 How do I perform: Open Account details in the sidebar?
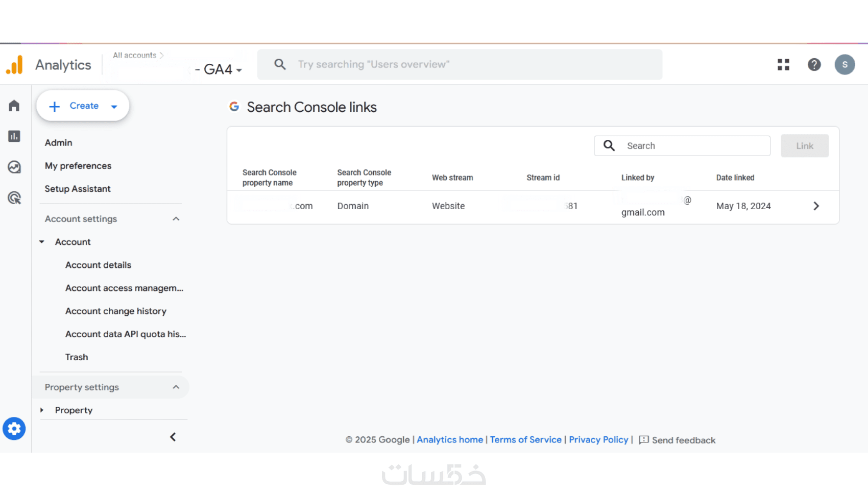pos(98,265)
